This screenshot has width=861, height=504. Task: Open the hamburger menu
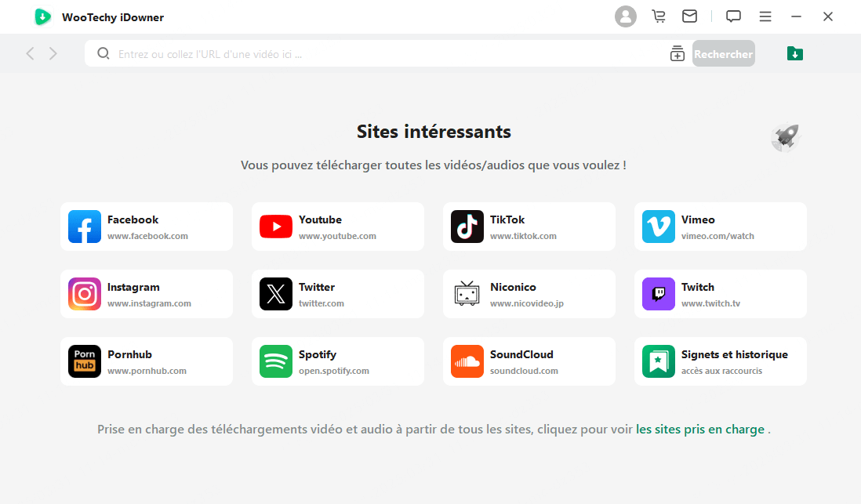(765, 16)
